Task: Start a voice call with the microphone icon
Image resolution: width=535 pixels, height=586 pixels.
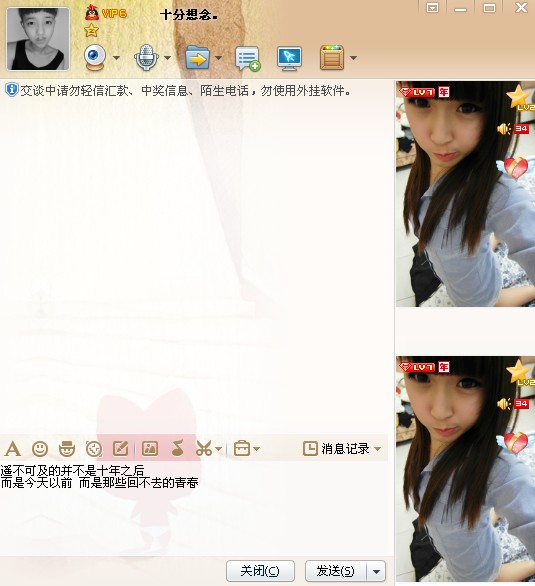Action: (146, 58)
